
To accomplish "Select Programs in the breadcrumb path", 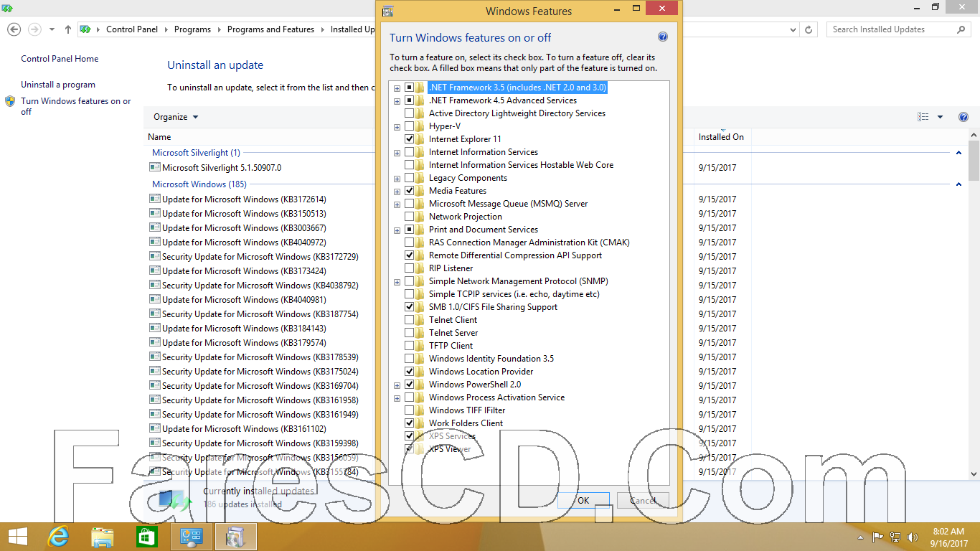I will coord(192,29).
